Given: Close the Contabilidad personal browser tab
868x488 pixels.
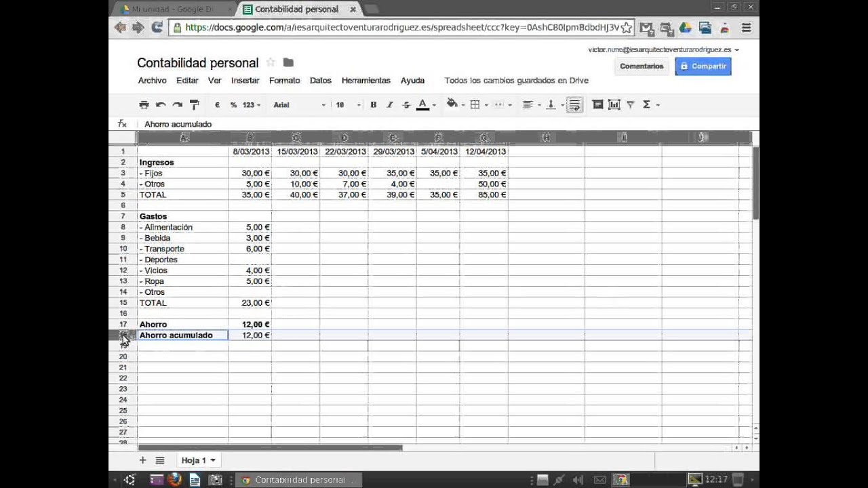Looking at the screenshot, I should (353, 9).
